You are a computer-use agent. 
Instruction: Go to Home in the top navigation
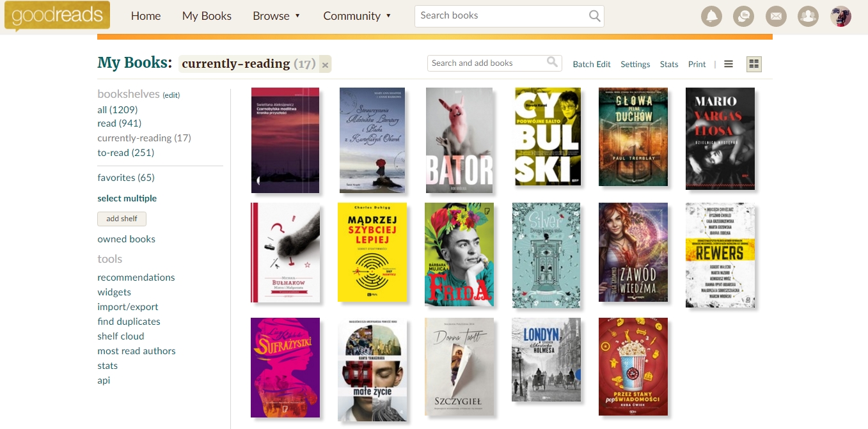point(146,16)
